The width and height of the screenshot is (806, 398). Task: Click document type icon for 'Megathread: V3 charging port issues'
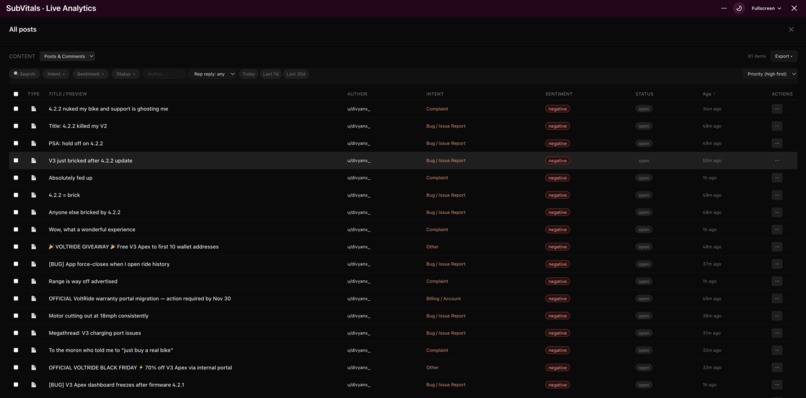[x=33, y=333]
